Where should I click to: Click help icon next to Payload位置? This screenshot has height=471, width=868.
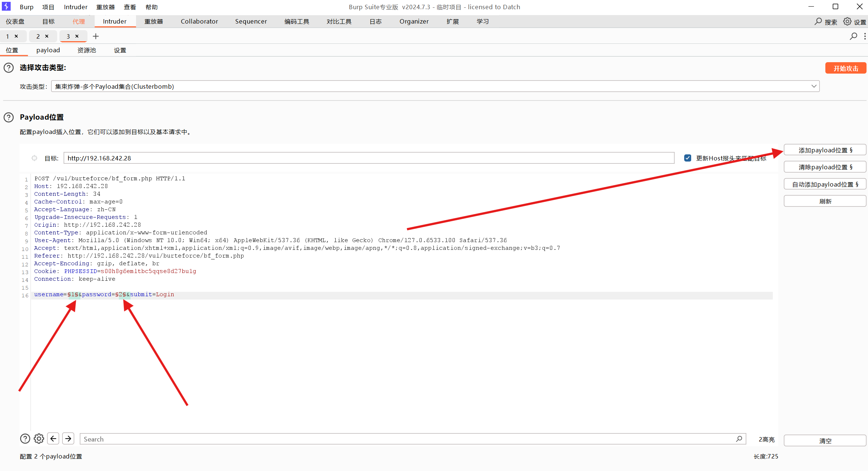click(8, 117)
